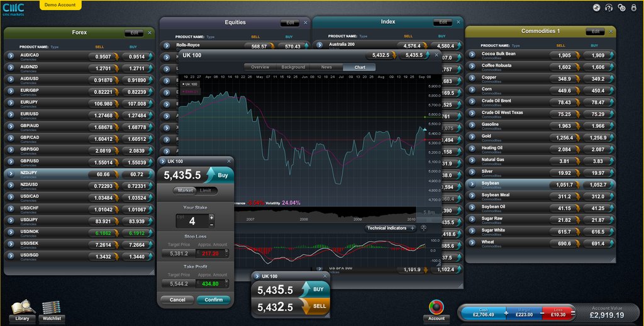Switch to the Background tab
The height and width of the screenshot is (326, 644).
293,67
